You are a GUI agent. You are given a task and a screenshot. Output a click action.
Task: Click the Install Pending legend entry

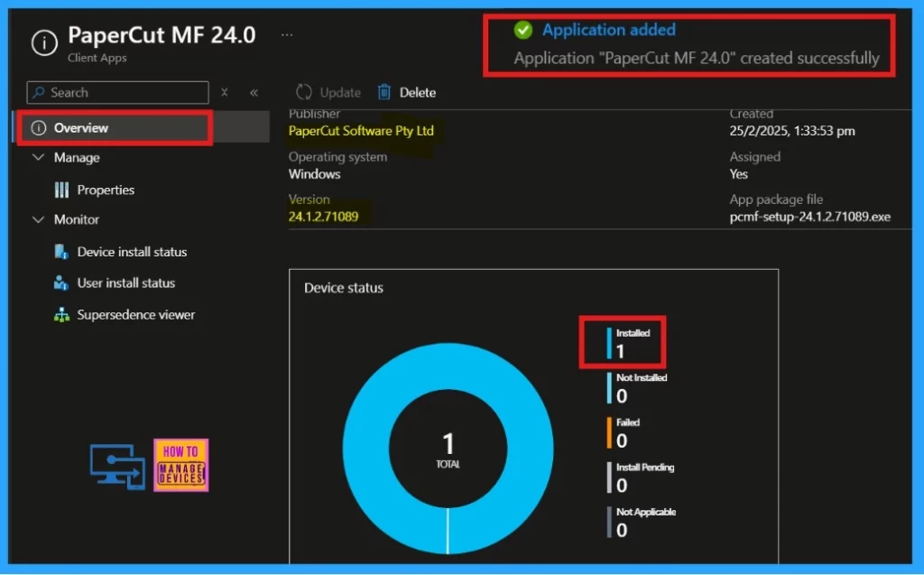point(641,478)
